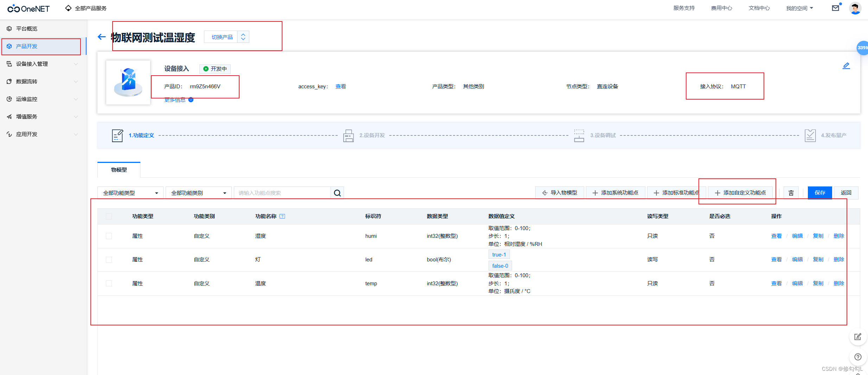The height and width of the screenshot is (375, 868).
Task: Switch to the 物模型 tab
Action: (x=119, y=170)
